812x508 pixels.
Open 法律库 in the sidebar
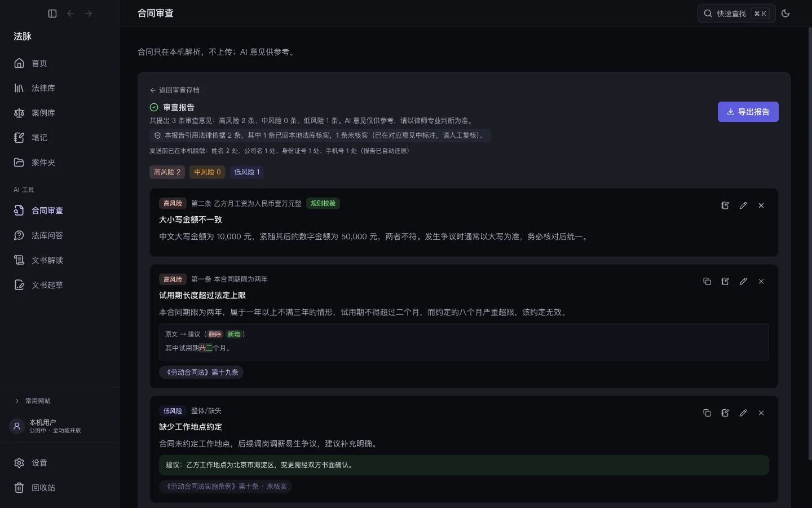point(59,88)
